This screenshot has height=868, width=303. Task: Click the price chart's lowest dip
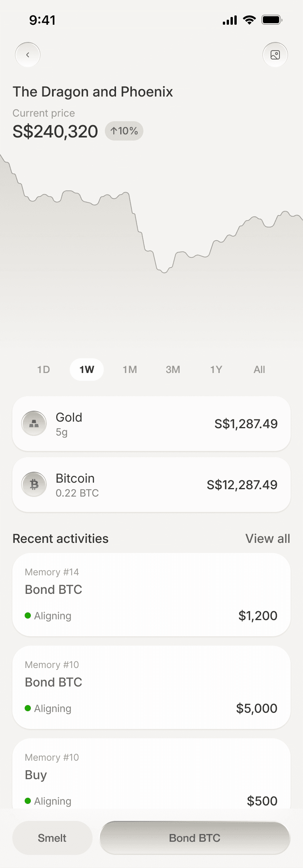tap(165, 272)
